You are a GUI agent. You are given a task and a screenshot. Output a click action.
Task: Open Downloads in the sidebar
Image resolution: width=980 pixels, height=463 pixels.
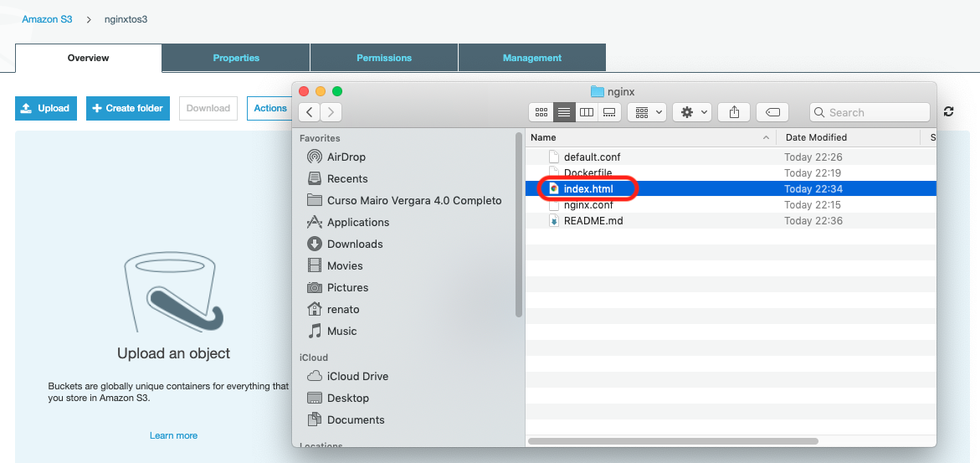pyautogui.click(x=345, y=244)
